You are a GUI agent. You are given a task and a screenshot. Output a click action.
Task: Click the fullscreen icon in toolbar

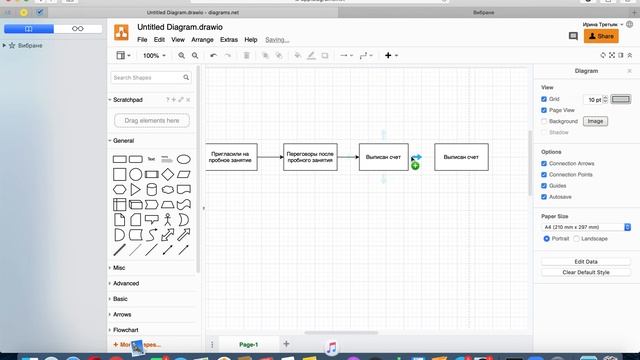click(612, 55)
